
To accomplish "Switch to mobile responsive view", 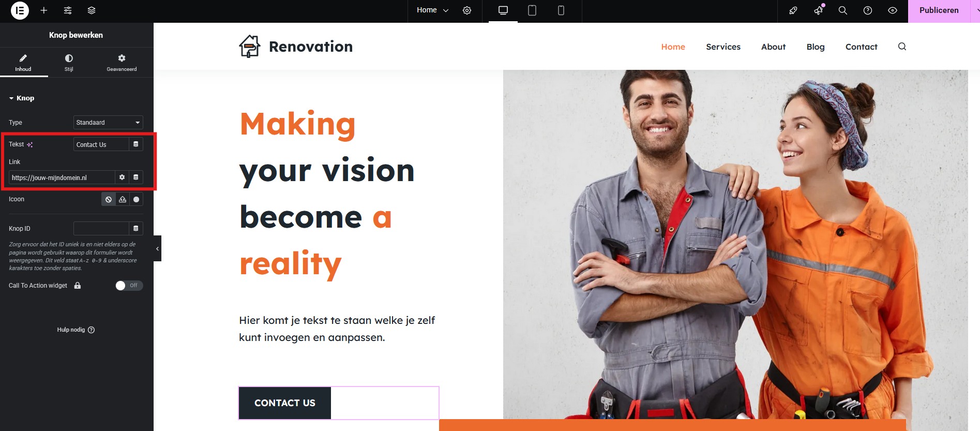I will [x=561, y=10].
